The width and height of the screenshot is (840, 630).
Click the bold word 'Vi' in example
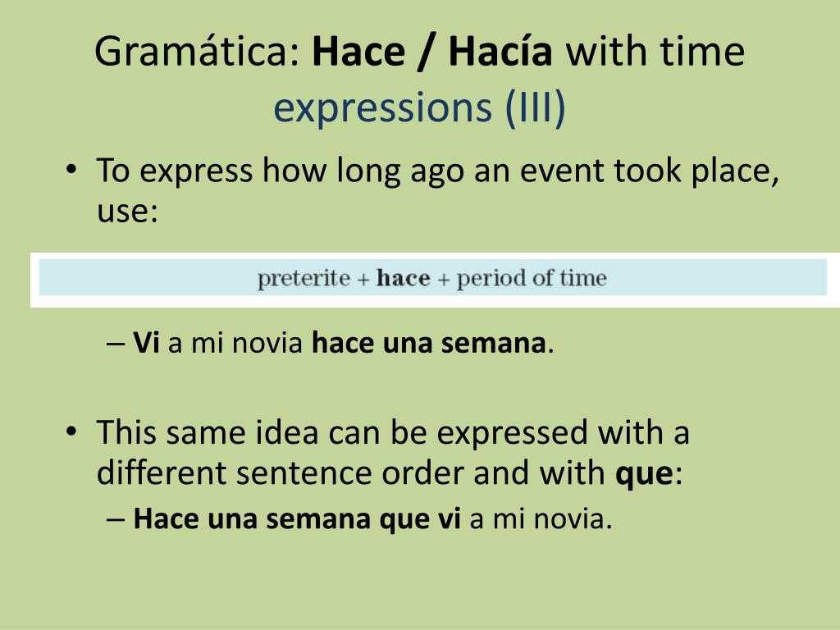[x=146, y=343]
